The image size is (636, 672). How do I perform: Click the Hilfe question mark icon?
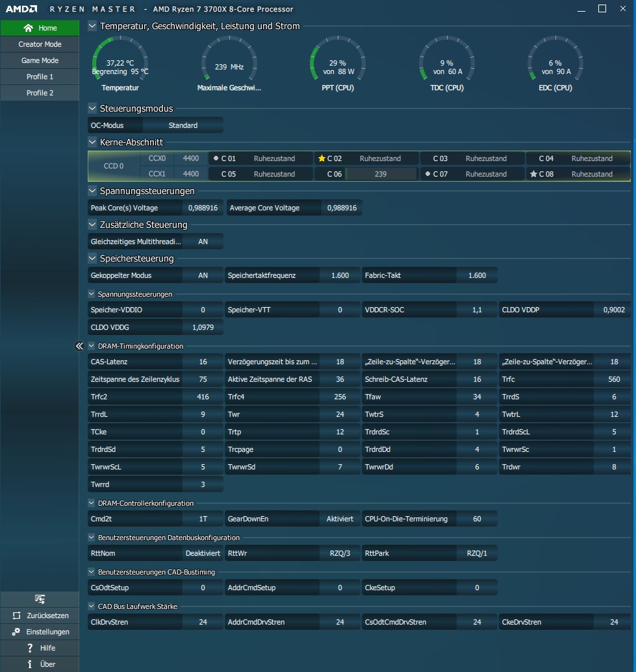point(30,648)
